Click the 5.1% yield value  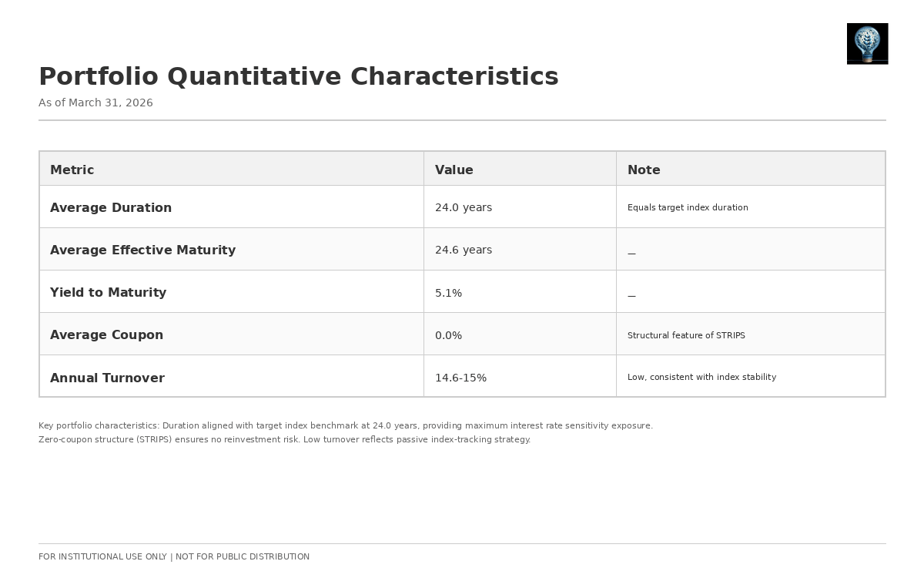tap(448, 294)
